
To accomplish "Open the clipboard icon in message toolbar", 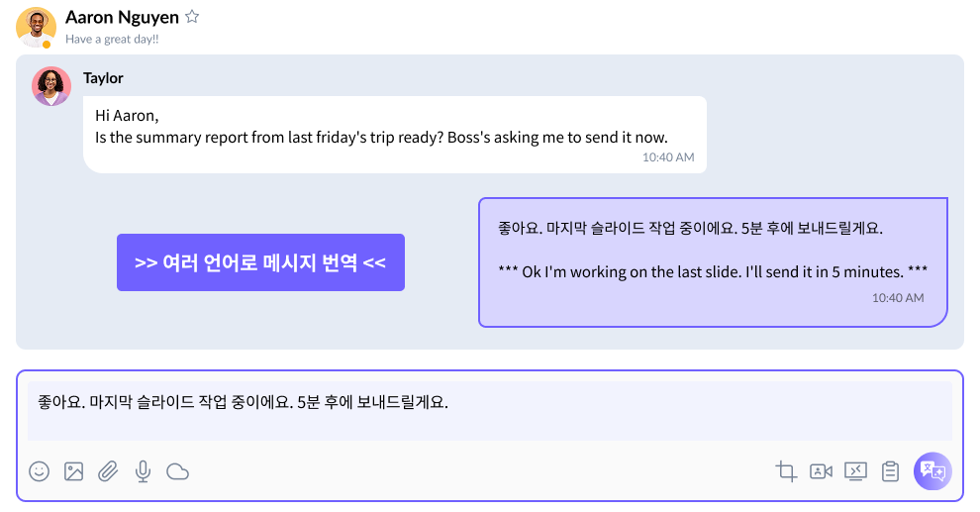I will (890, 471).
